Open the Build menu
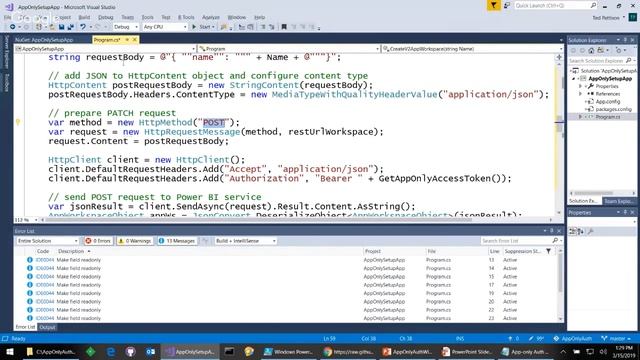Viewport: 640px width, 360px height. (84, 17)
